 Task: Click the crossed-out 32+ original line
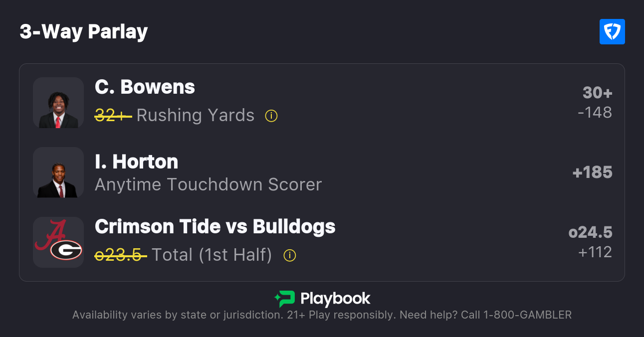(x=113, y=116)
